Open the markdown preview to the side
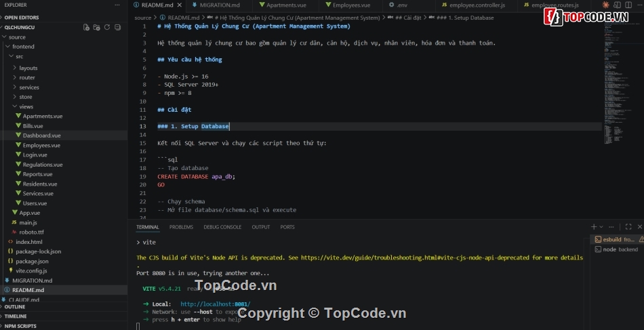644x330 pixels. coord(617,5)
